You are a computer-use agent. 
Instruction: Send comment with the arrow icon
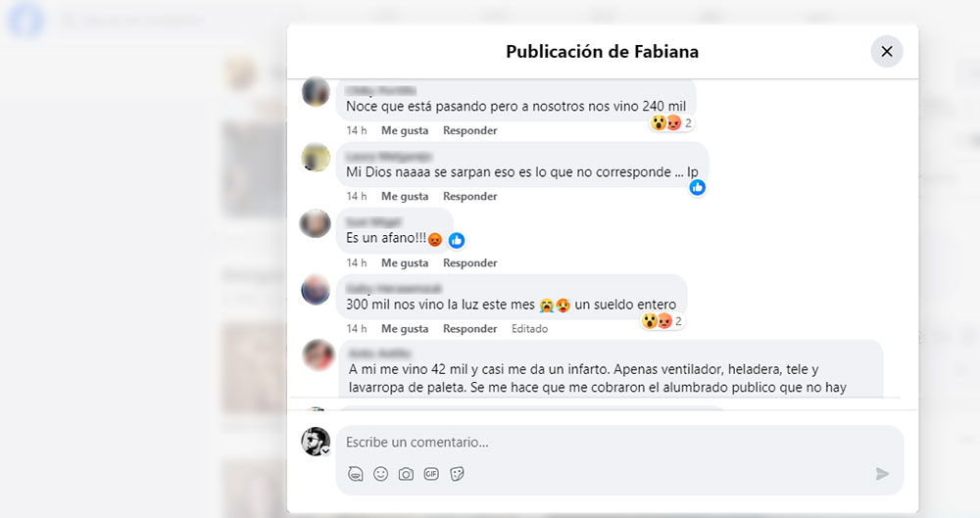click(882, 474)
